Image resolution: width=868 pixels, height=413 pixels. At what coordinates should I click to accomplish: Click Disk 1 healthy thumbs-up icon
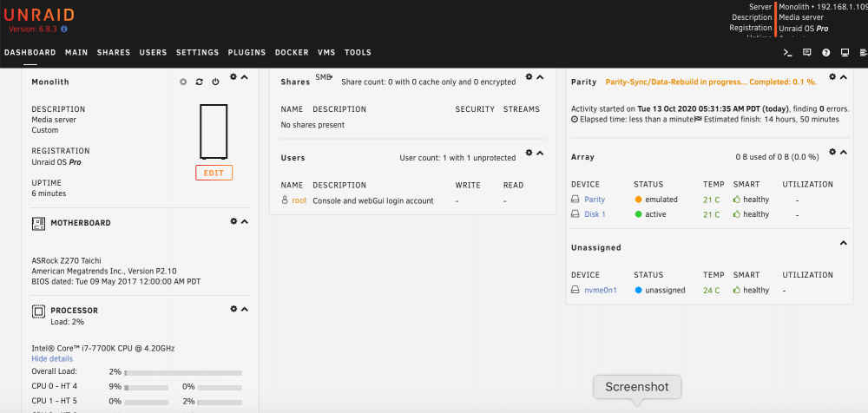(737, 213)
